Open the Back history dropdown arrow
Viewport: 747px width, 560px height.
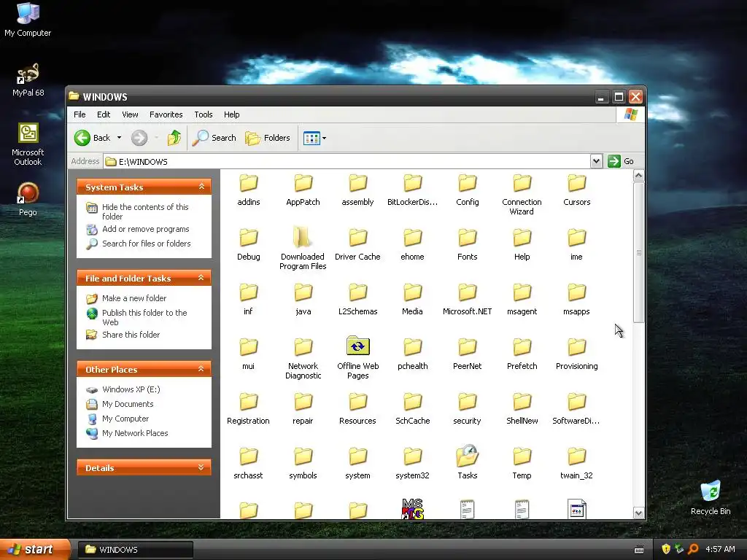tap(119, 138)
